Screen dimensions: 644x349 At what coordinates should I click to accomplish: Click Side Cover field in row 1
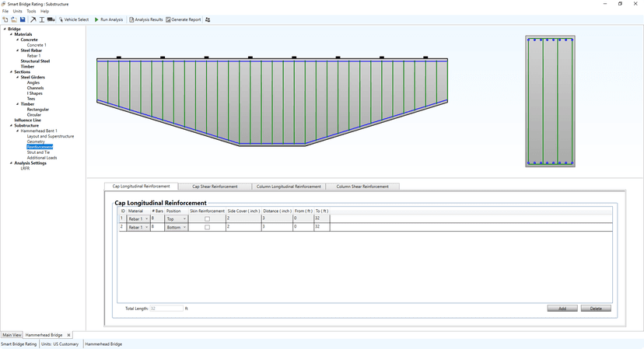pos(242,219)
